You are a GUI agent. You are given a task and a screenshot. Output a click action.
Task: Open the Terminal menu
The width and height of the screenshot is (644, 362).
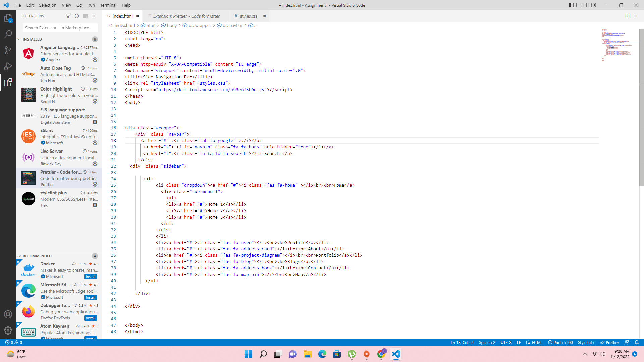[108, 5]
